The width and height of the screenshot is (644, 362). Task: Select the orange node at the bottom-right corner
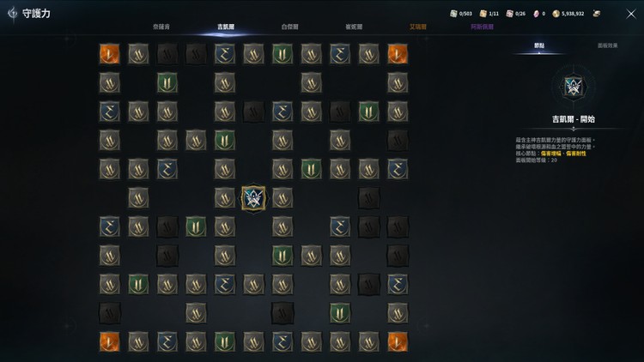[398, 342]
